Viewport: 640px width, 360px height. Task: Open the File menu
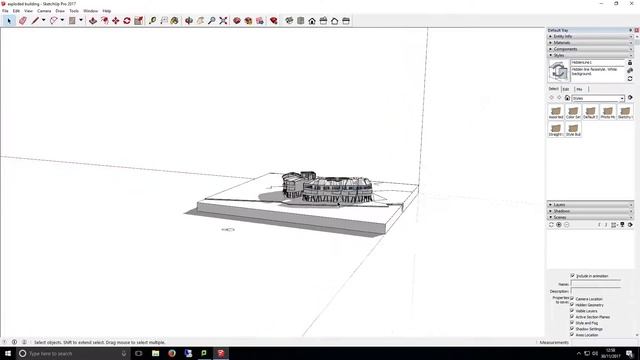[5, 11]
